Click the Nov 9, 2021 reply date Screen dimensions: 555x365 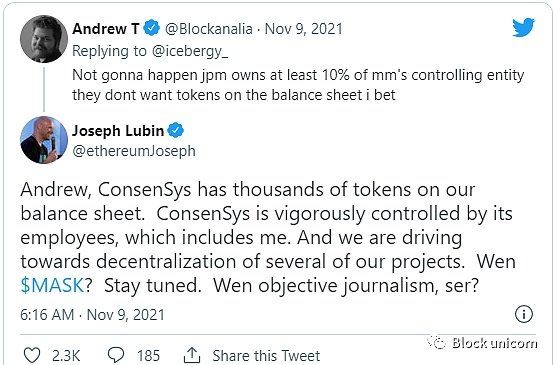303,29
